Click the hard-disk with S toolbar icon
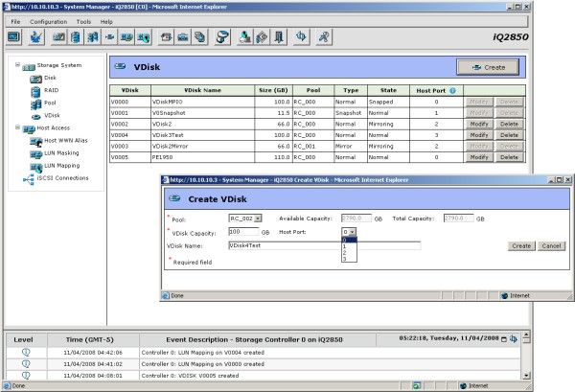Viewport: 575px width, 392px height. pyautogui.click(x=222, y=37)
